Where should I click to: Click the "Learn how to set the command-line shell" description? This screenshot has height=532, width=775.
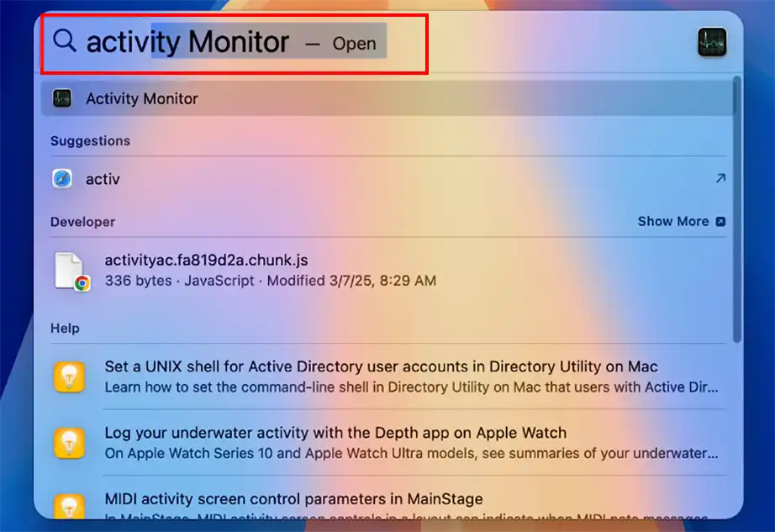click(x=411, y=387)
